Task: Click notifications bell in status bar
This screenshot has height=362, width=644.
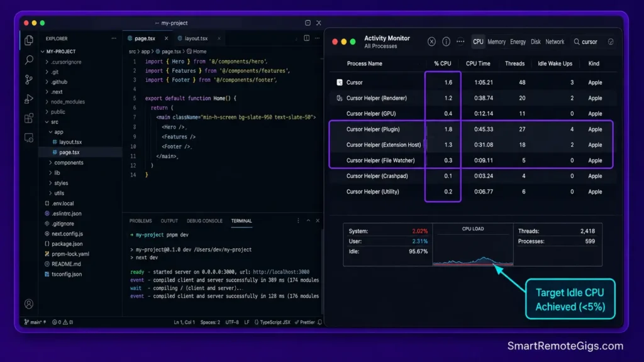Action: (320, 322)
